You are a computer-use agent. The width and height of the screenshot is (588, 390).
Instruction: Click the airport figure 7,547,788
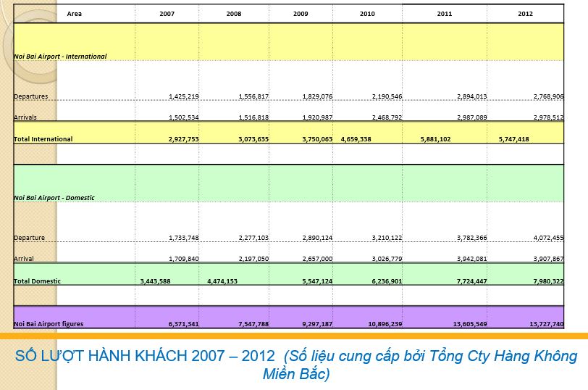point(253,324)
